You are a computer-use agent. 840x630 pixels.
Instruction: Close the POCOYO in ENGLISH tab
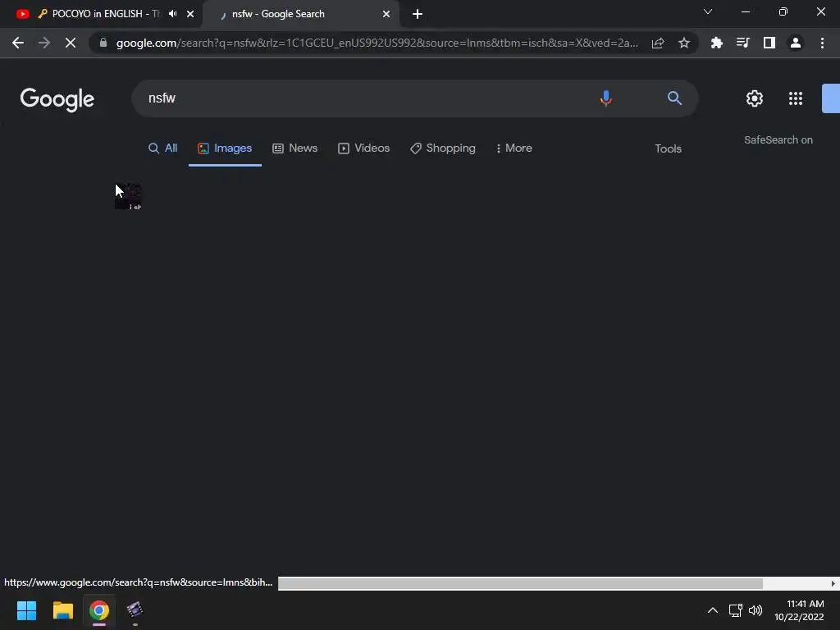pyautogui.click(x=190, y=14)
